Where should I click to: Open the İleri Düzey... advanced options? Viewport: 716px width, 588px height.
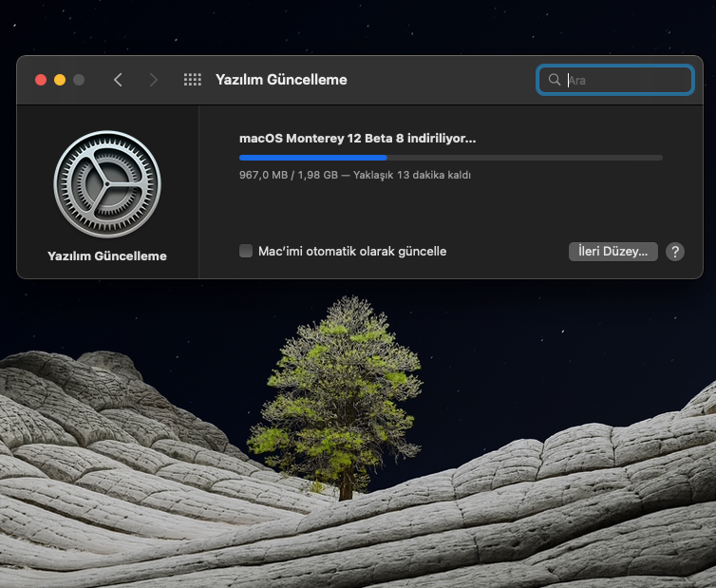coord(612,252)
